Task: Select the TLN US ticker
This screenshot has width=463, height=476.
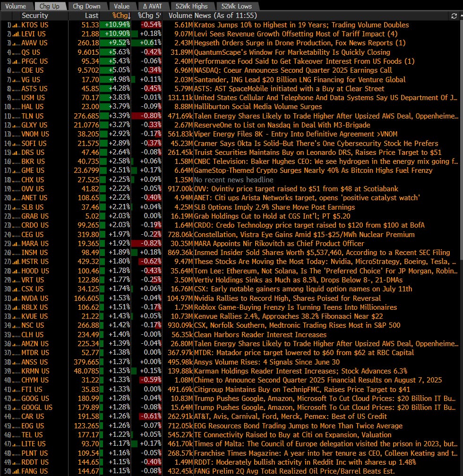Action: tap(33, 116)
